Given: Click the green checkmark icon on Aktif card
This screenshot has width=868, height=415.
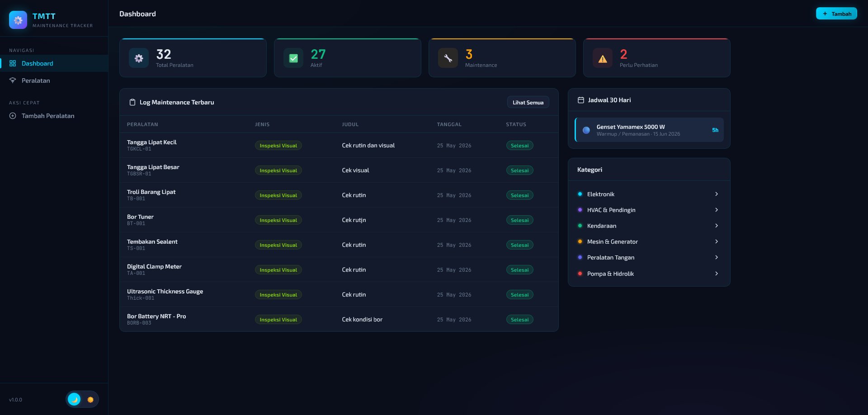Looking at the screenshot, I should pyautogui.click(x=293, y=58).
